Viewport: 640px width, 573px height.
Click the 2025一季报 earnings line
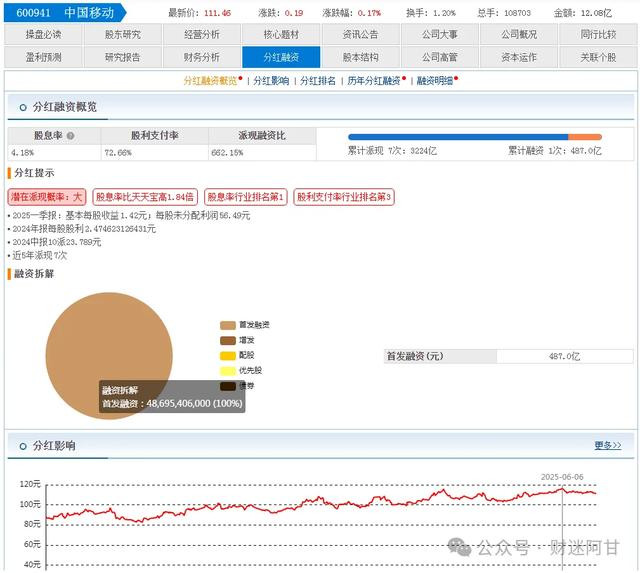(131, 215)
